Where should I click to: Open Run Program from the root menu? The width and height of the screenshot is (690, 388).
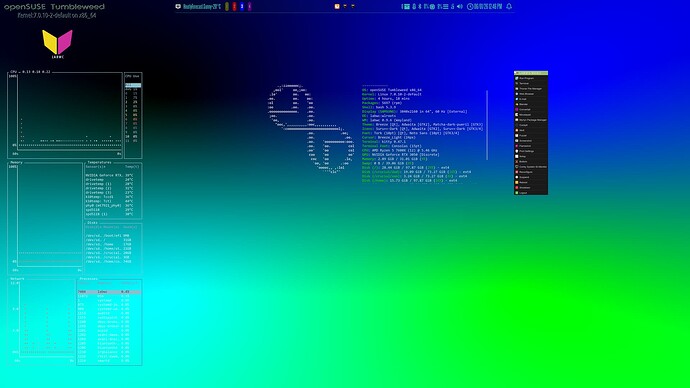click(x=531, y=78)
